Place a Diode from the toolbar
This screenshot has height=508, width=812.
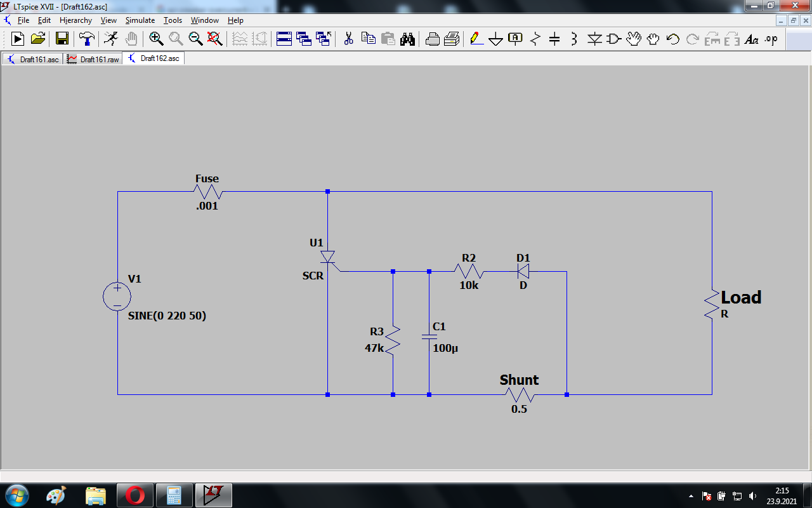click(x=594, y=39)
